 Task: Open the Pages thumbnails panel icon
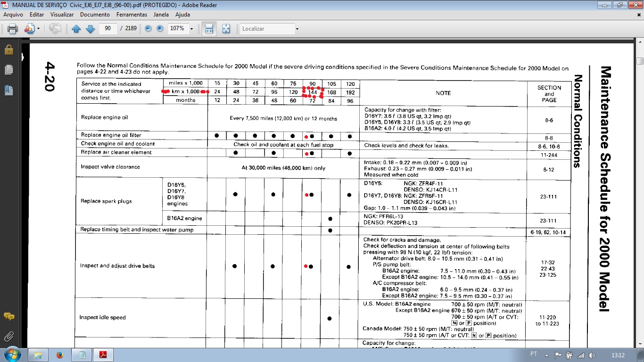pyautogui.click(x=8, y=70)
